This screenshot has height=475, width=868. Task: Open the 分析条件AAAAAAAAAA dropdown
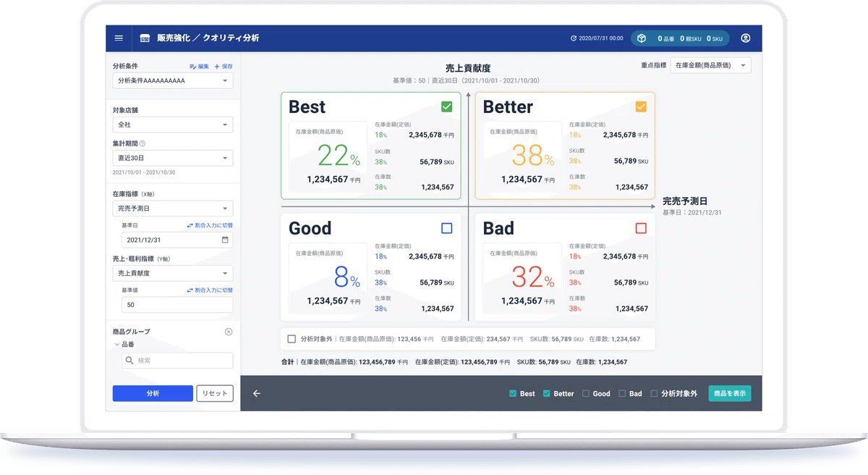173,80
